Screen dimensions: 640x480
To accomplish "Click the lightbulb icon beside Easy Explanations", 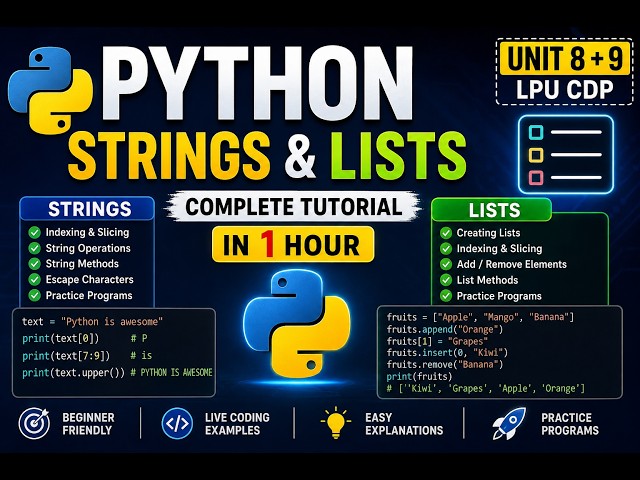I will (336, 422).
